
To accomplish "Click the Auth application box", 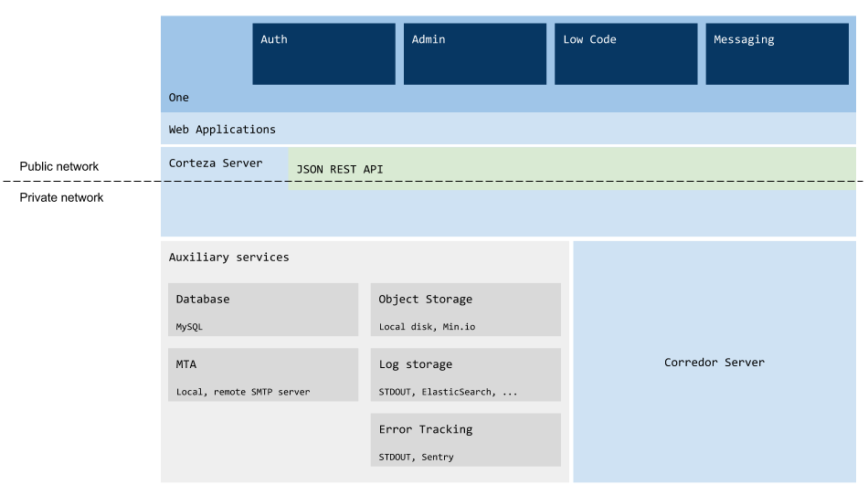I will 323,54.
